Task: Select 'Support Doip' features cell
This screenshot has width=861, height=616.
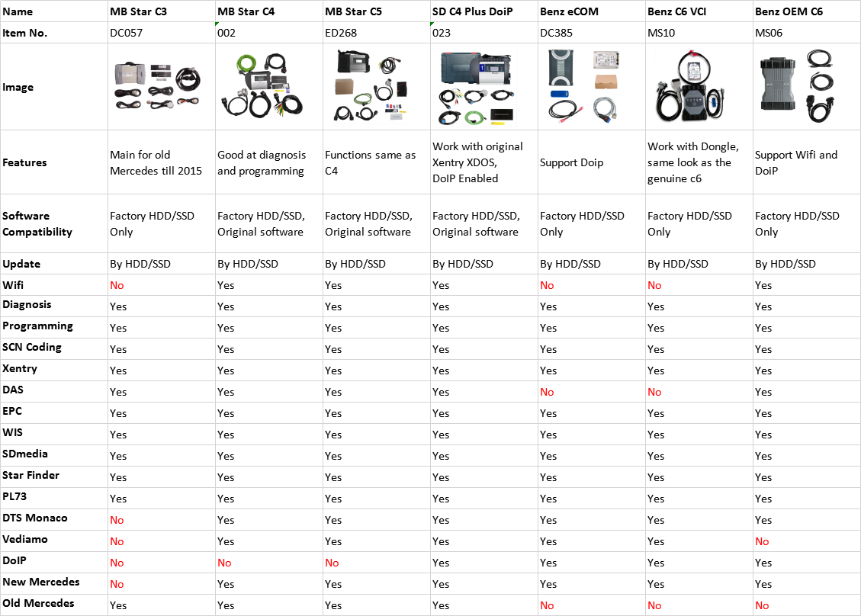Action: 571,162
